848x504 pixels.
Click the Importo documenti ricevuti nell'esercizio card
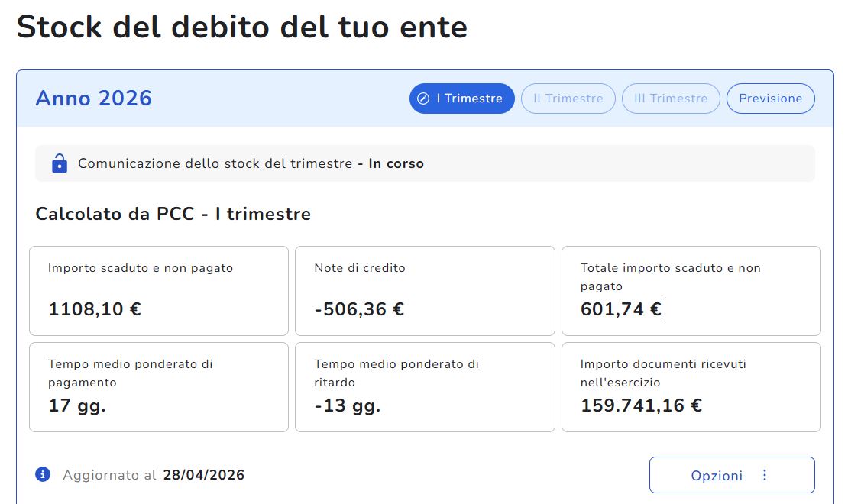coord(691,387)
